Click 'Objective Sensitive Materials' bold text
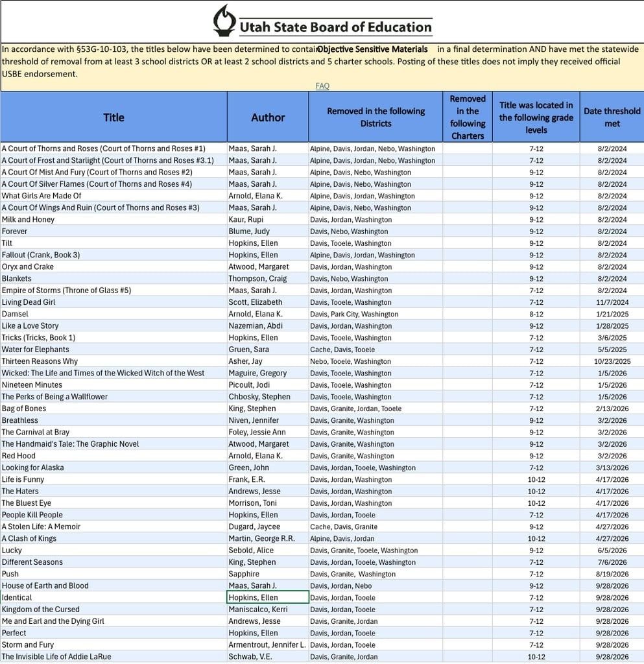Image resolution: width=644 pixels, height=664 pixels. click(x=372, y=49)
